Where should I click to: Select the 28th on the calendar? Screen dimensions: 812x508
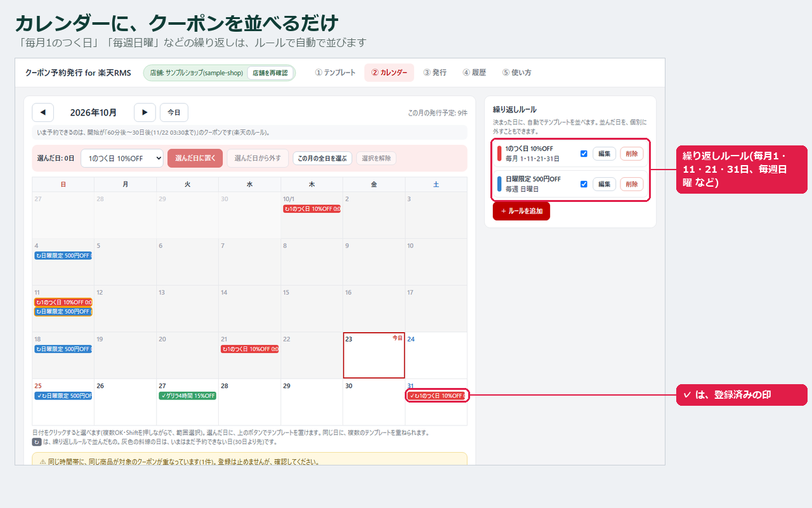coord(249,402)
